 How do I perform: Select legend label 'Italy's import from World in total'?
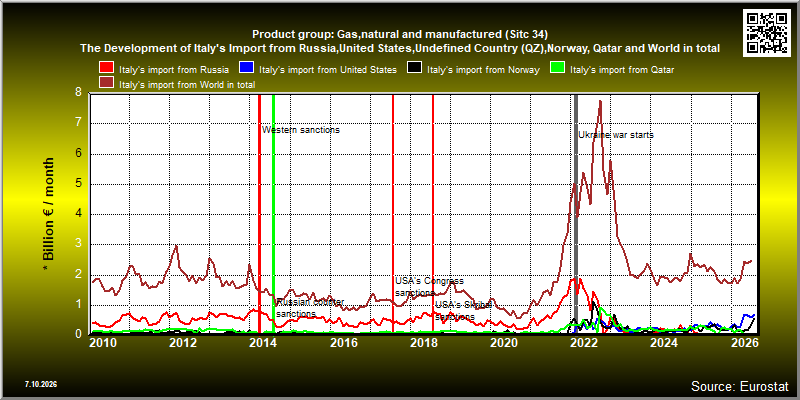(187, 85)
